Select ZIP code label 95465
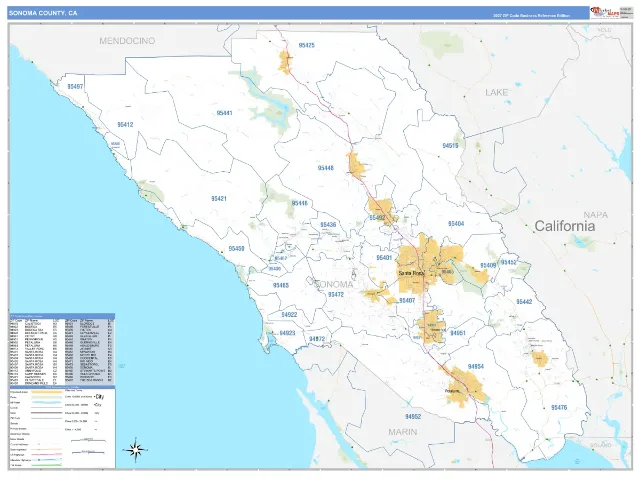Viewport: 640px width, 480px height. pos(281,285)
